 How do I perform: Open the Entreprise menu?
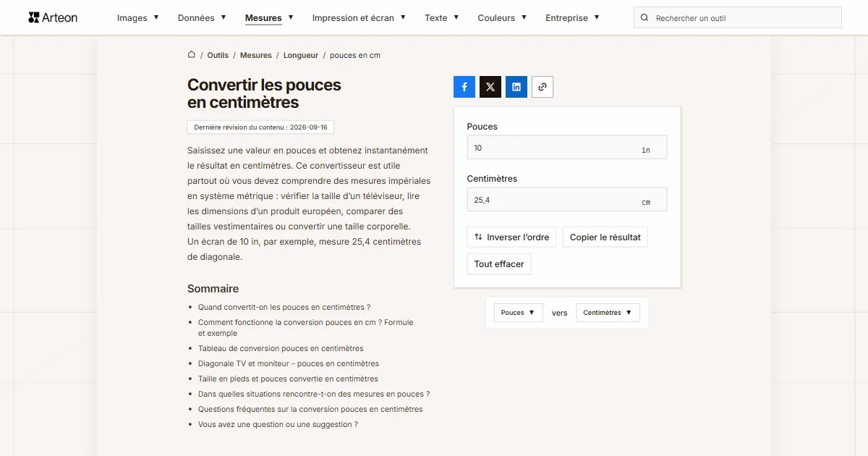tap(572, 18)
